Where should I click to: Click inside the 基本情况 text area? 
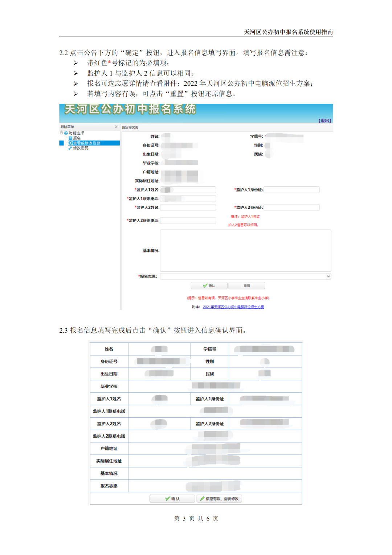tap(245, 251)
